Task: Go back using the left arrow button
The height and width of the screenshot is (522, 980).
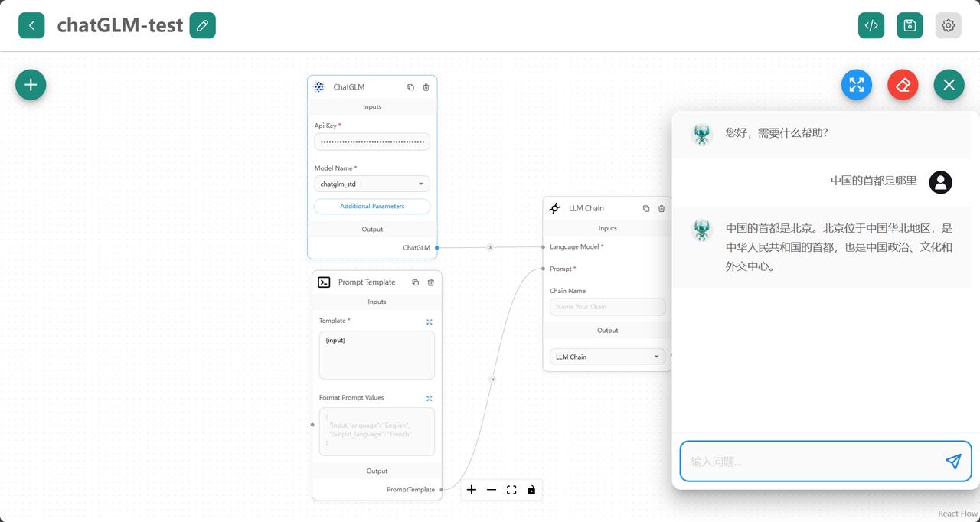Action: pyautogui.click(x=31, y=25)
